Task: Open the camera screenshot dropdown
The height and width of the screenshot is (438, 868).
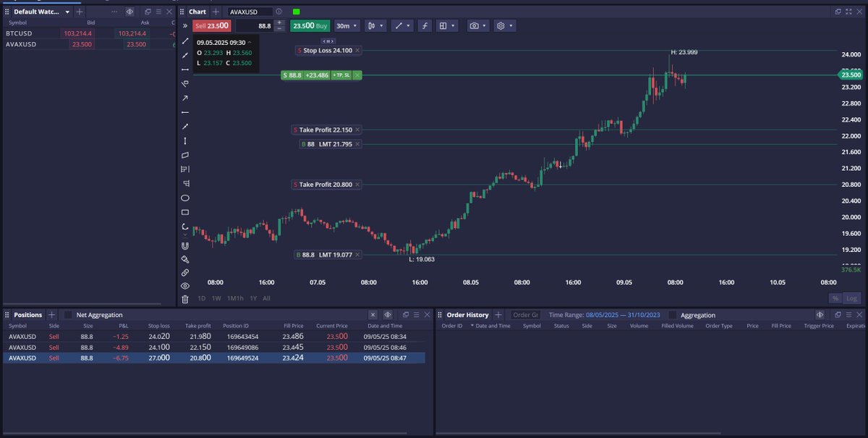Action: [x=477, y=25]
